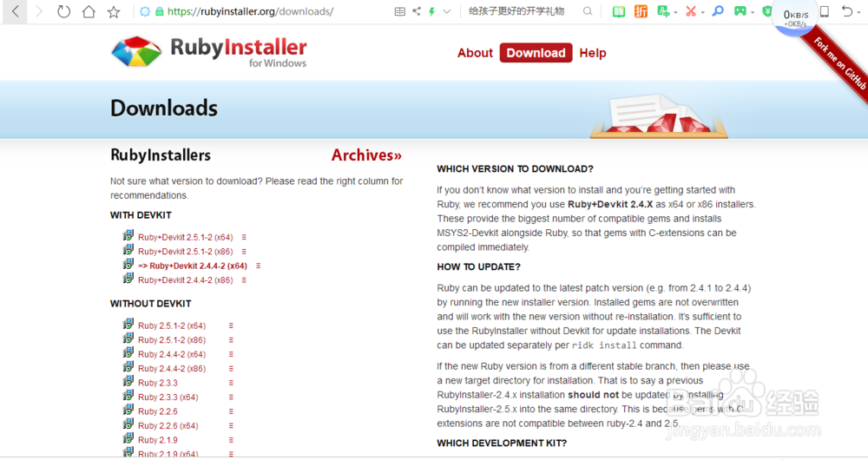Viewport: 868px width, 460px height.
Task: Download Ruby 2.4.4-2 (x86) without Devkit
Action: tap(172, 369)
